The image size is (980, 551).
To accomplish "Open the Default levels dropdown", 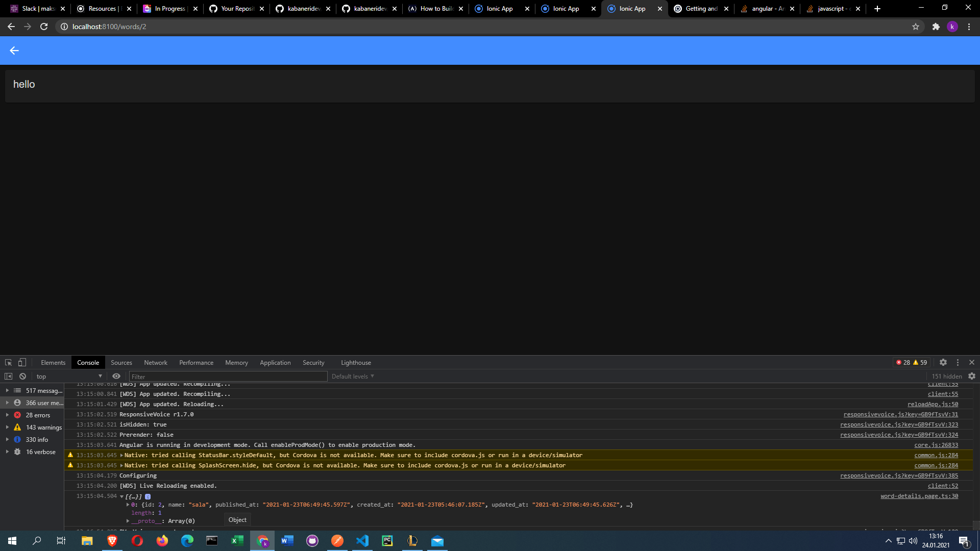I will (353, 377).
